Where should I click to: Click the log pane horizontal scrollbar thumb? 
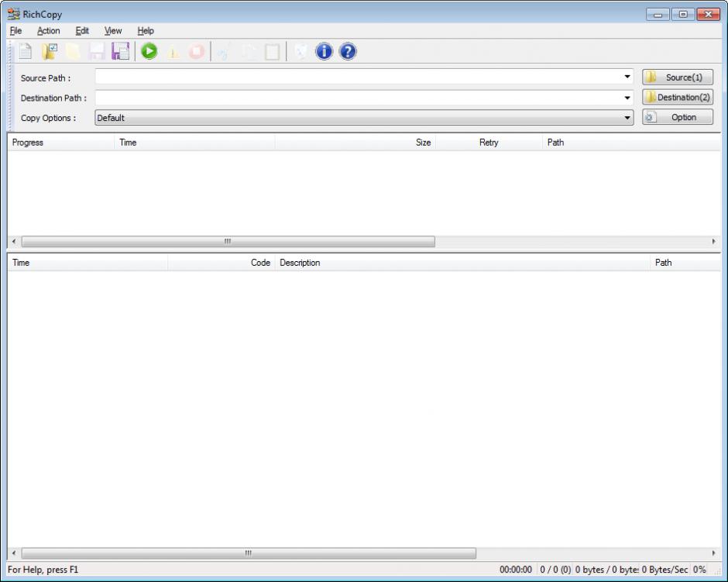pos(249,553)
